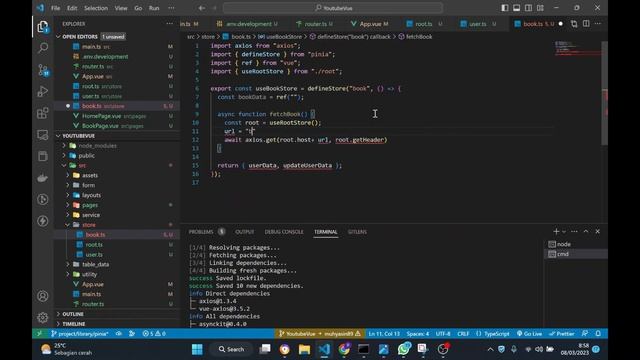The height and width of the screenshot is (360, 640).
Task: Click the open changes icon in editor toolbar
Action: point(574,24)
